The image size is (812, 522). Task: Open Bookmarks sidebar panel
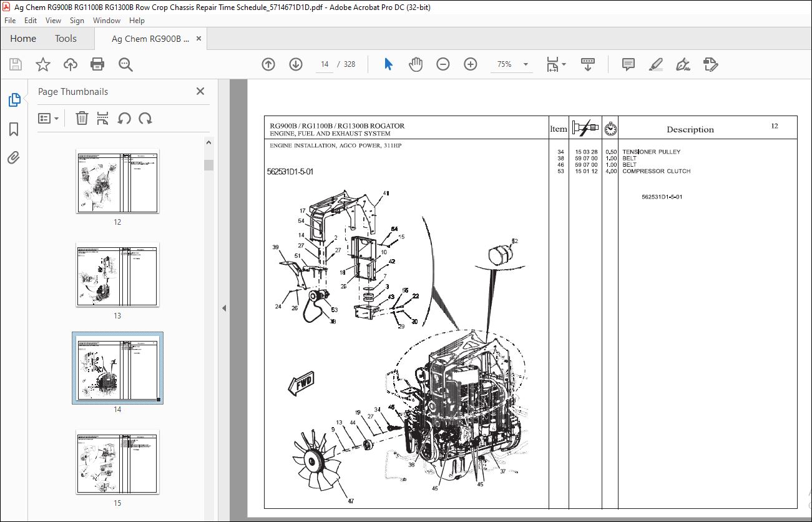click(14, 129)
